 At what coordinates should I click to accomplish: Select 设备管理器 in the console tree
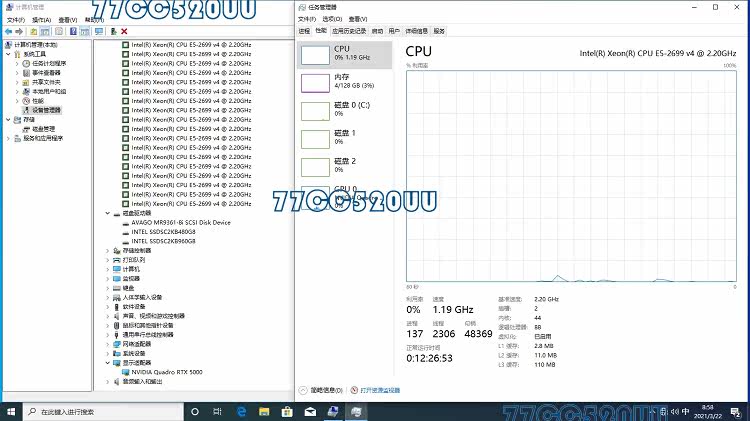pos(46,110)
